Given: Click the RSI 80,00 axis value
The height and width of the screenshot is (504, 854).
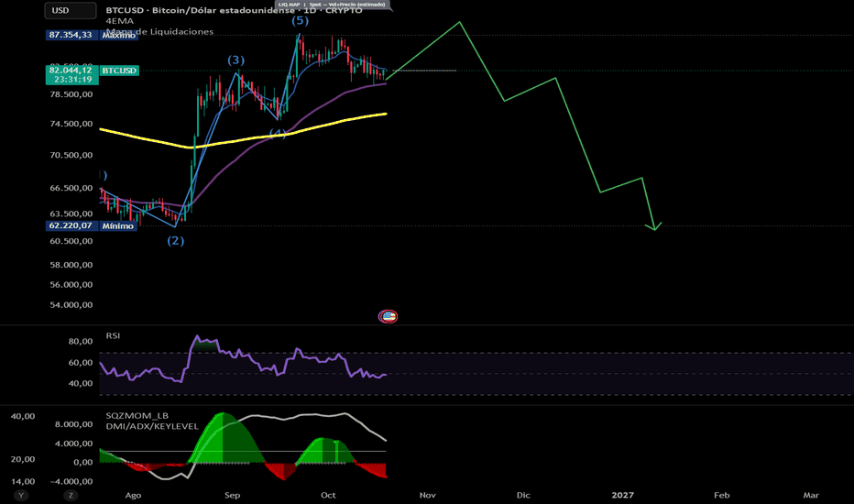Looking at the screenshot, I should (x=81, y=342).
